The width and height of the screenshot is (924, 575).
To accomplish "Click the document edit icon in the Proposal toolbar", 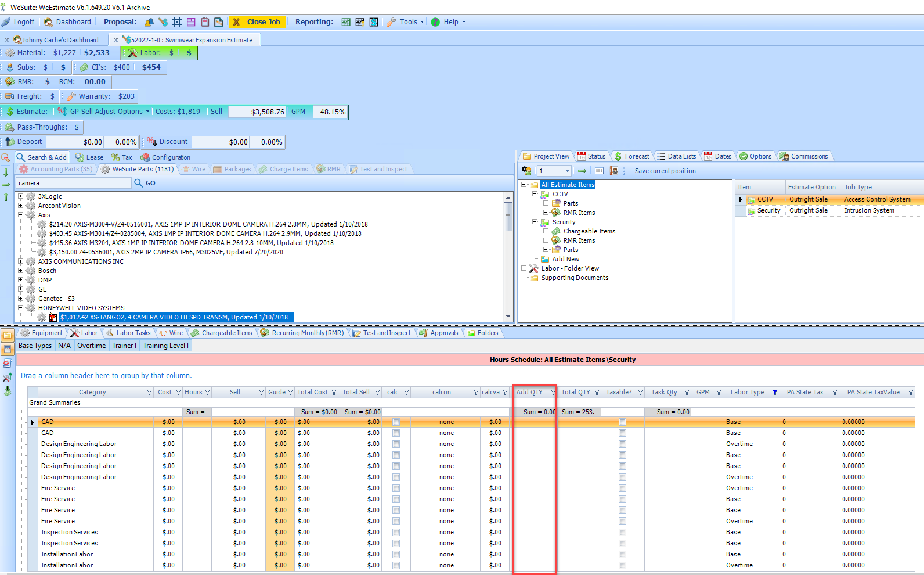I will point(219,22).
